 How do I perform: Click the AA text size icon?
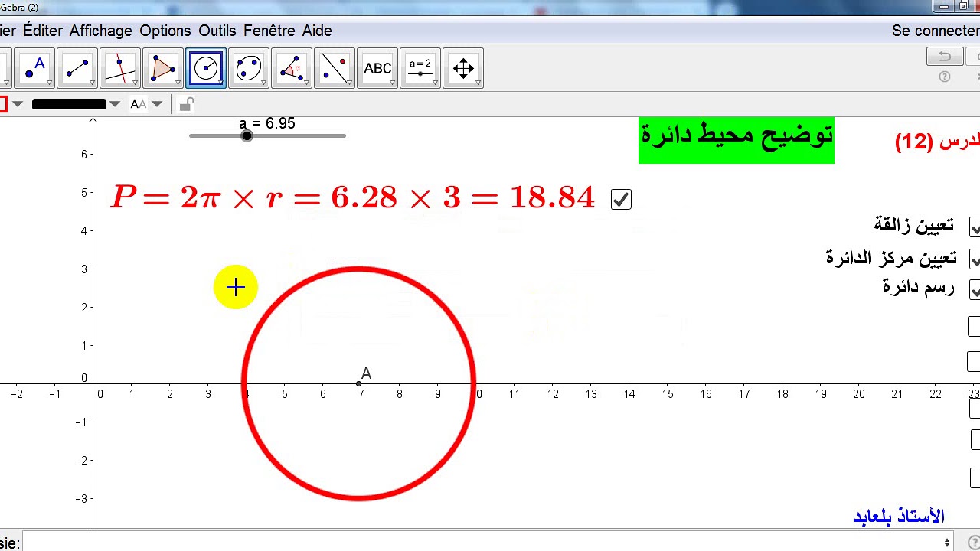139,104
